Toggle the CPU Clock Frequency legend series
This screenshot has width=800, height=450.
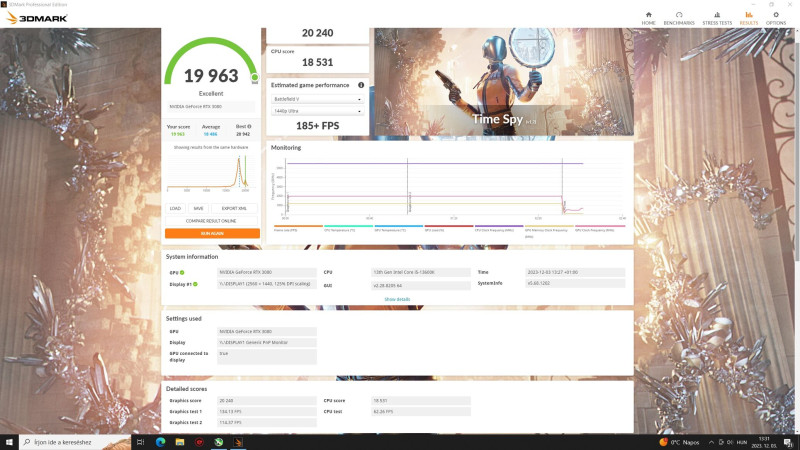click(x=498, y=228)
